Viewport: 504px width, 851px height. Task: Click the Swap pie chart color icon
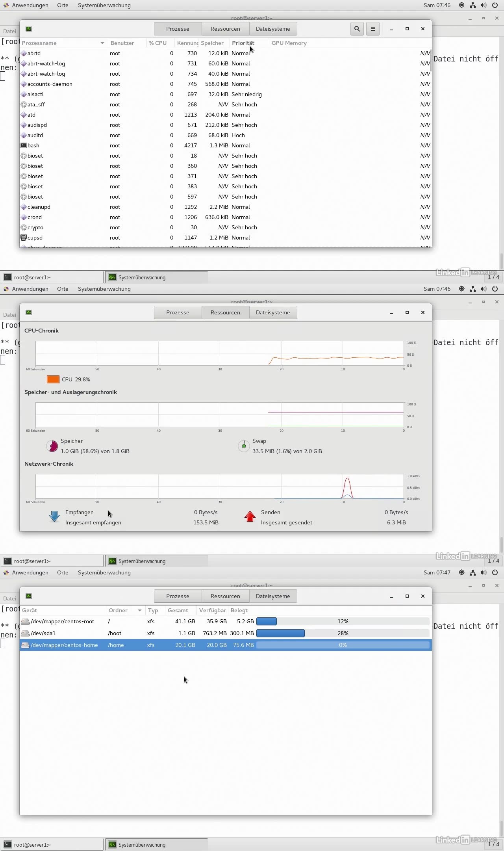[244, 446]
